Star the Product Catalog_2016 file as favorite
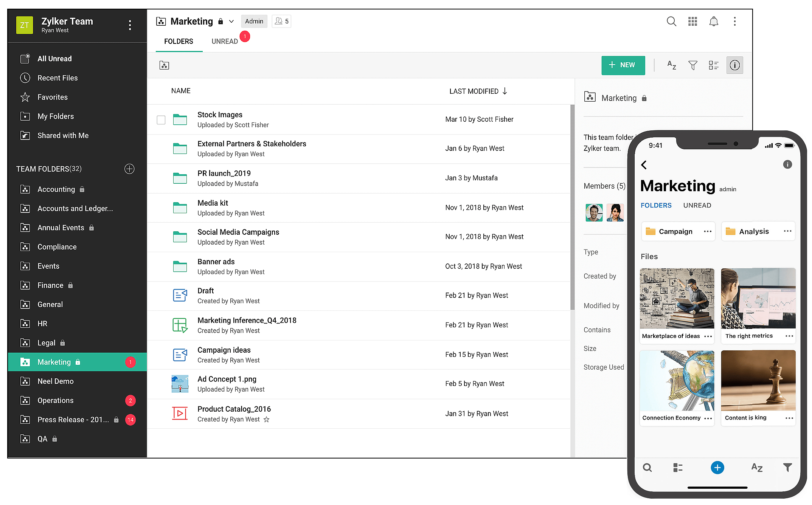Screen dimensions: 812x505 267,420
